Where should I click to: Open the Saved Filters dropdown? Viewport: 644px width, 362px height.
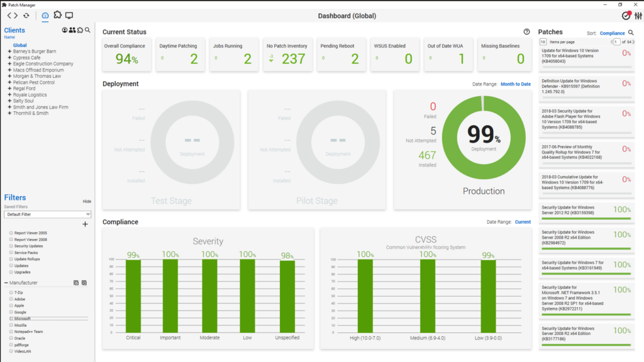pyautogui.click(x=47, y=214)
